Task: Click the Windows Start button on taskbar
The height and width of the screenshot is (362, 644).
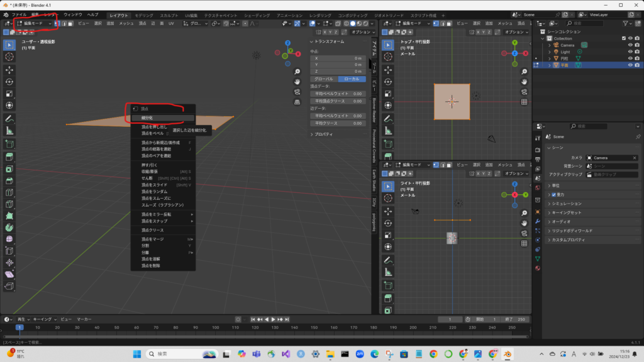Action: point(136,354)
